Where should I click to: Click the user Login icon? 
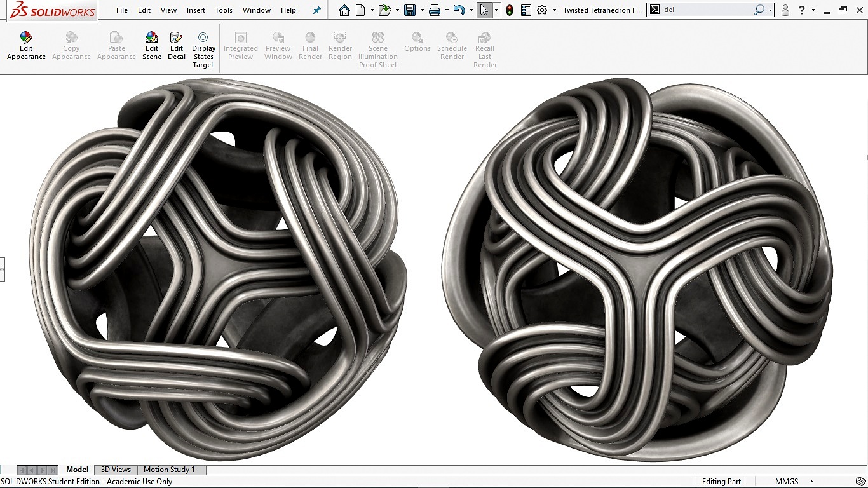pos(785,10)
